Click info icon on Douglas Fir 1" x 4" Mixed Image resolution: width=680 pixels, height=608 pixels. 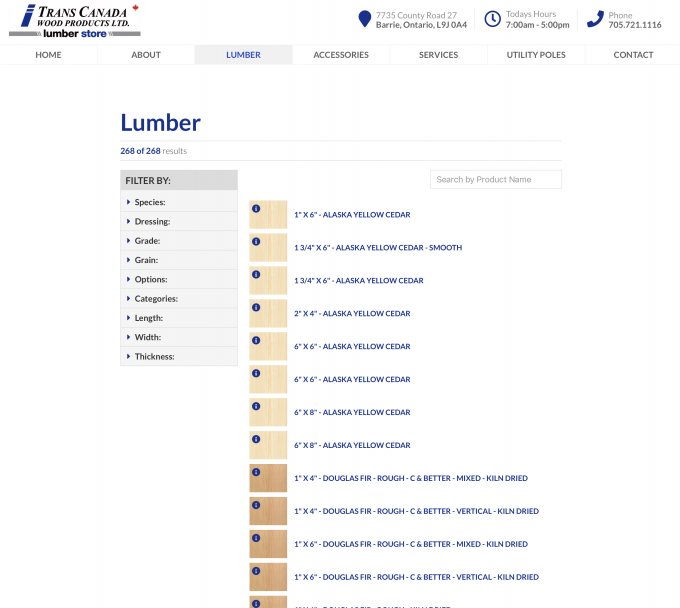[x=256, y=472]
